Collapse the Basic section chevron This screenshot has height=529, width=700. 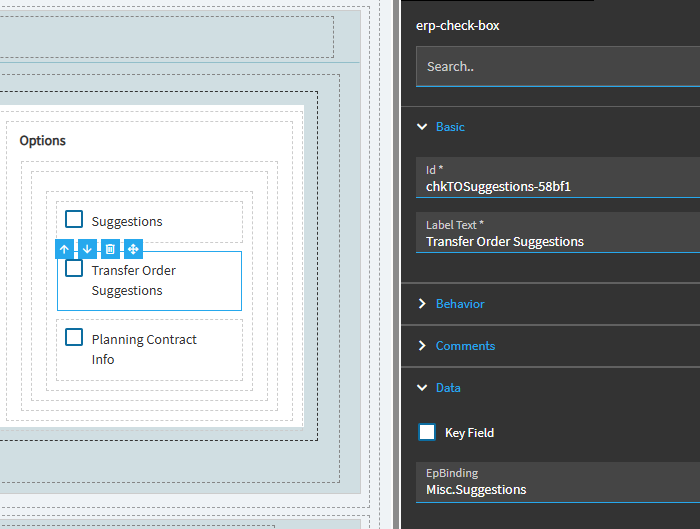(422, 127)
